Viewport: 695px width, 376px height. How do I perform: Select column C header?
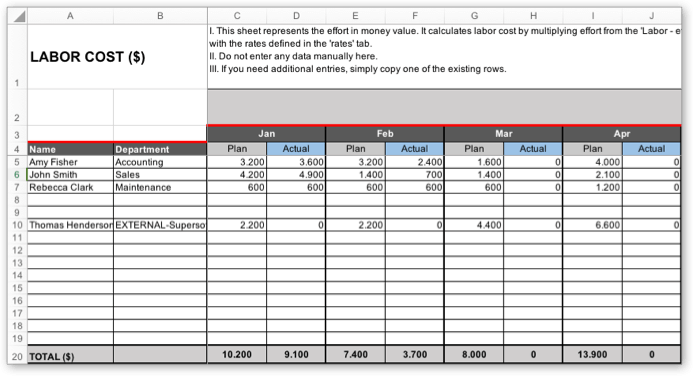237,16
